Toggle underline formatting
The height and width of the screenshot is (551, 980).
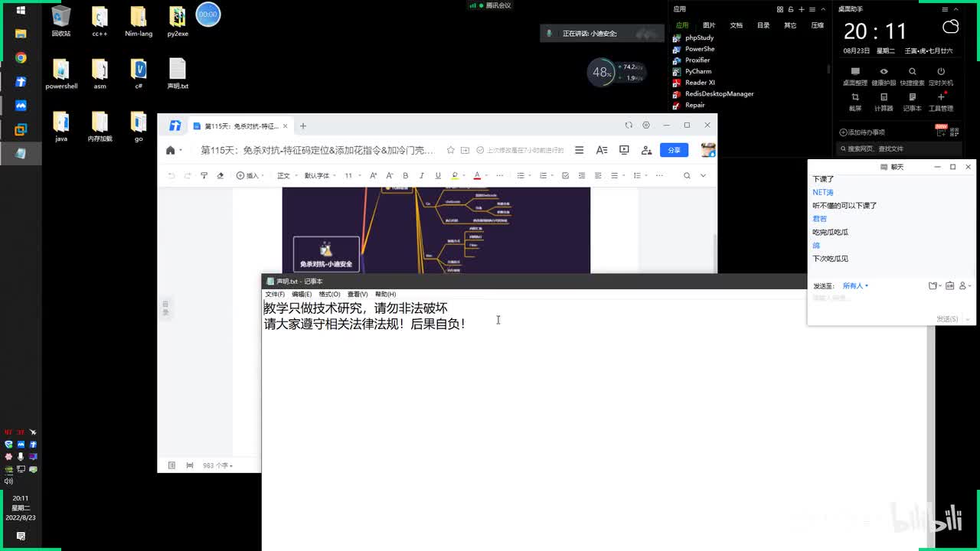click(437, 175)
